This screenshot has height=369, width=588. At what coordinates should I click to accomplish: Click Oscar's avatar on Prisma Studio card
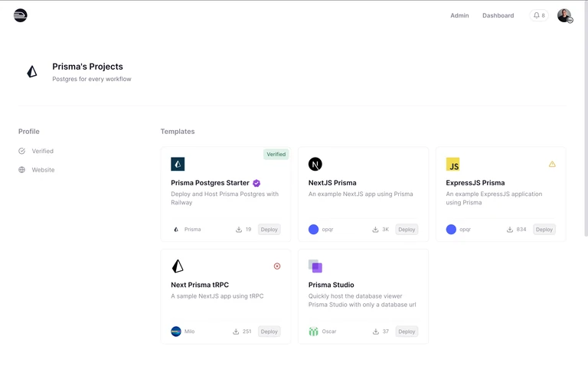(x=313, y=331)
